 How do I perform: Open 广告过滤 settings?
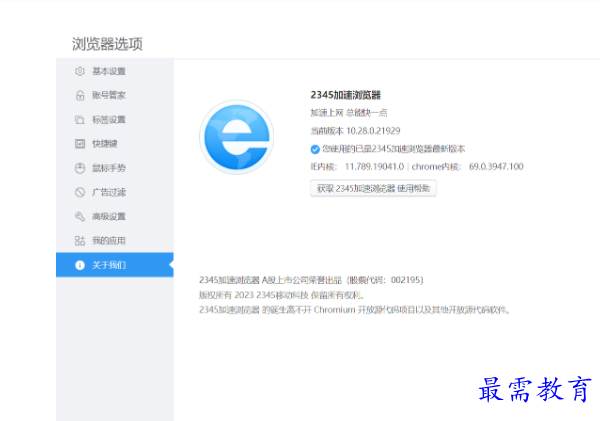(115, 192)
